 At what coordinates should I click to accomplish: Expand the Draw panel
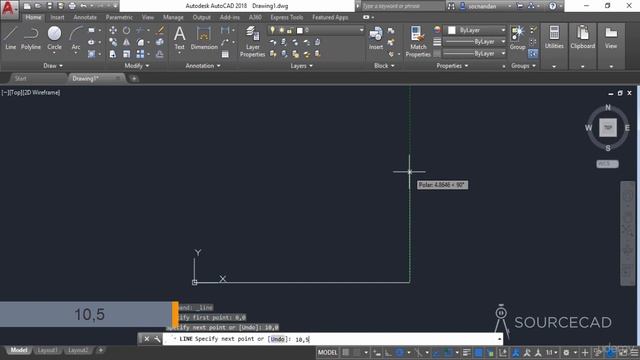tap(53, 66)
